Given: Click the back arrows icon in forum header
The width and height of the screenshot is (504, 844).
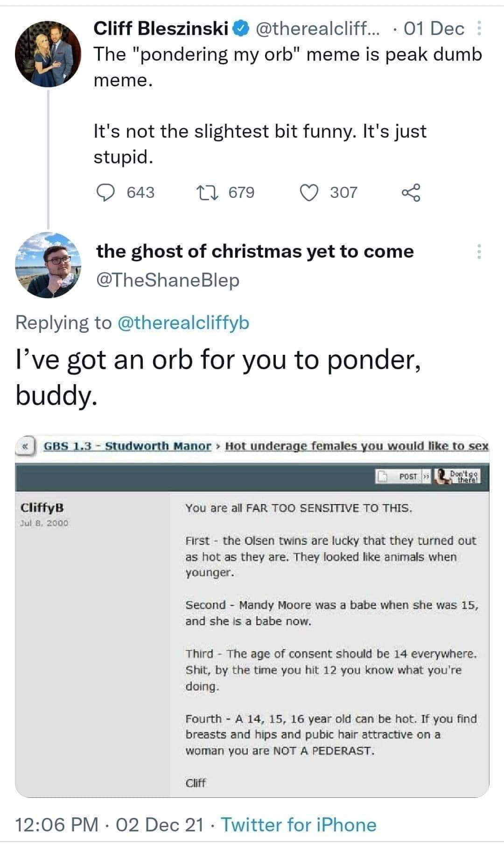Looking at the screenshot, I should coord(25,446).
